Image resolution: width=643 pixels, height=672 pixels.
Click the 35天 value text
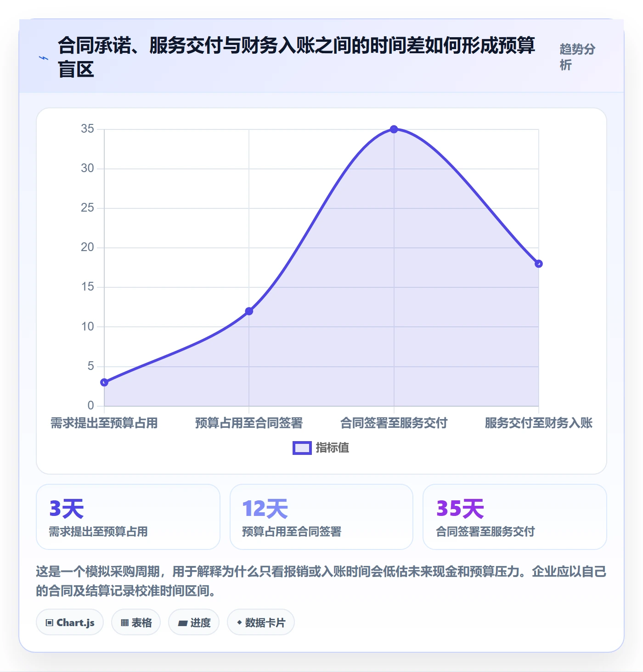pos(460,509)
